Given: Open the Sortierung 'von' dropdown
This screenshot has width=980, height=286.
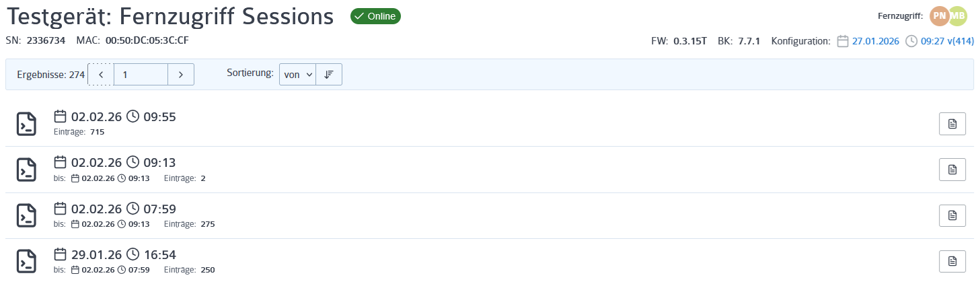Looking at the screenshot, I should click(x=297, y=75).
